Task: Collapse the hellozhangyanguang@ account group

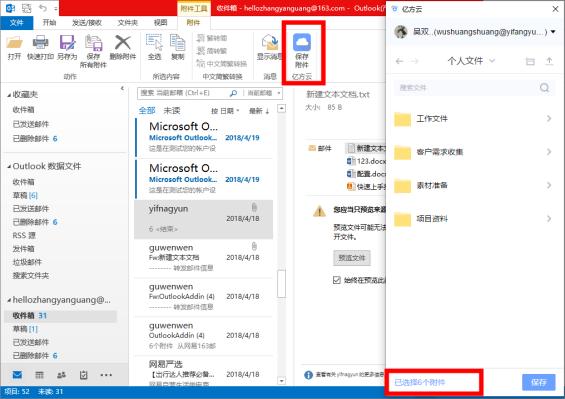Action: [9, 300]
